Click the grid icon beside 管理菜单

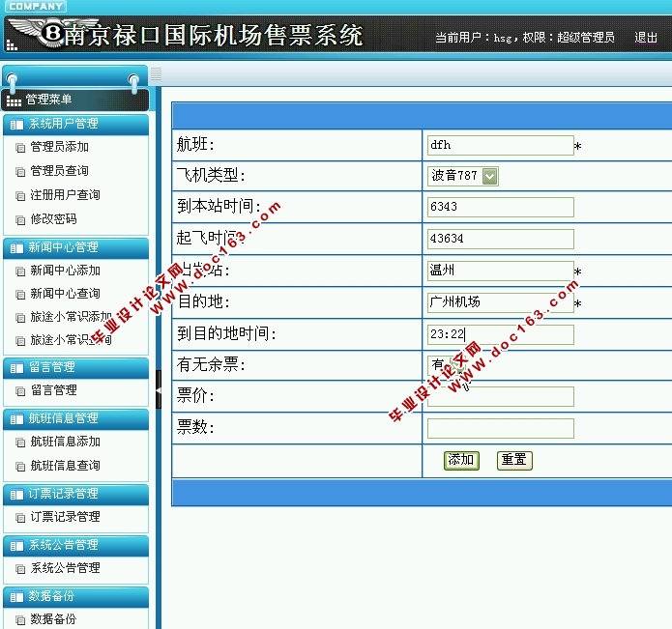click(14, 101)
